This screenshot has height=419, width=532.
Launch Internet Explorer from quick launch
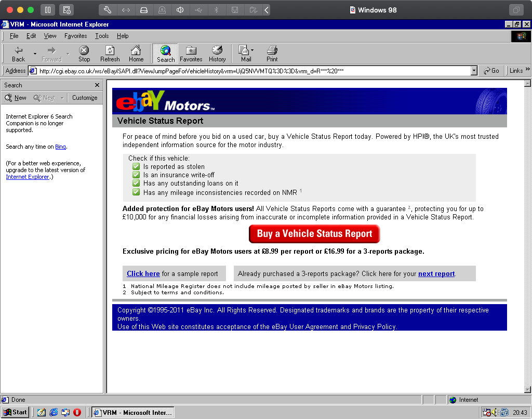(54, 412)
